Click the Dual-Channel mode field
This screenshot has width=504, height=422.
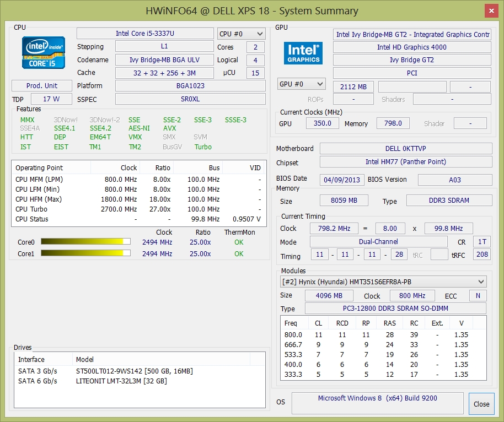[379, 241]
